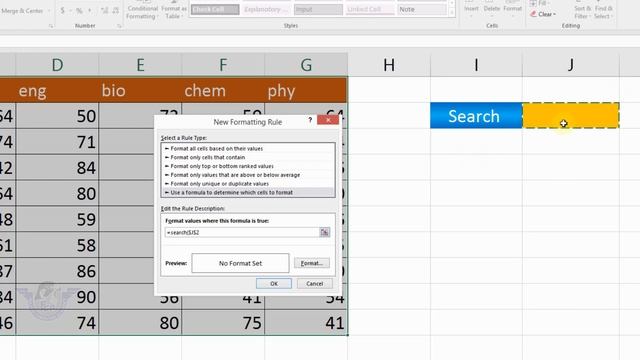
Task: Click the Clear eraser icon in Editing group
Action: [x=533, y=14]
